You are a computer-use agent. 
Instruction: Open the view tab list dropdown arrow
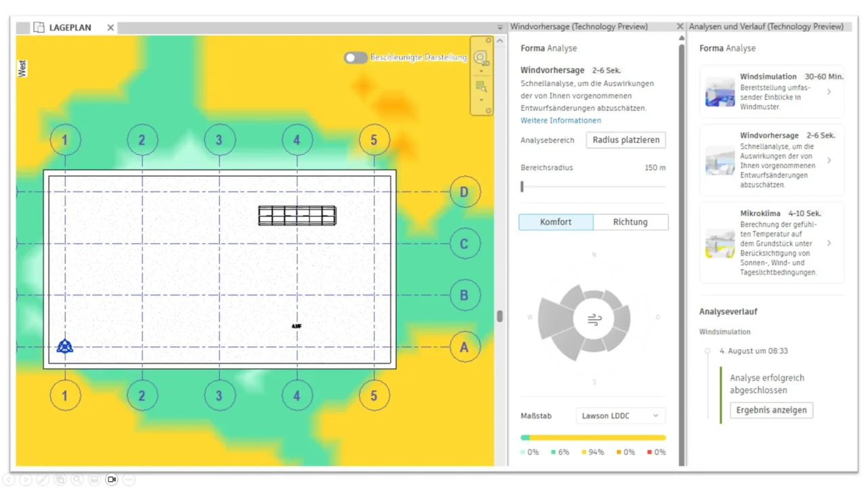tap(500, 28)
